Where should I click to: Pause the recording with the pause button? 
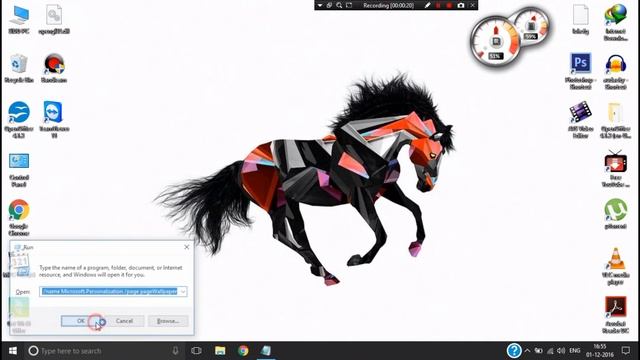(438, 5)
